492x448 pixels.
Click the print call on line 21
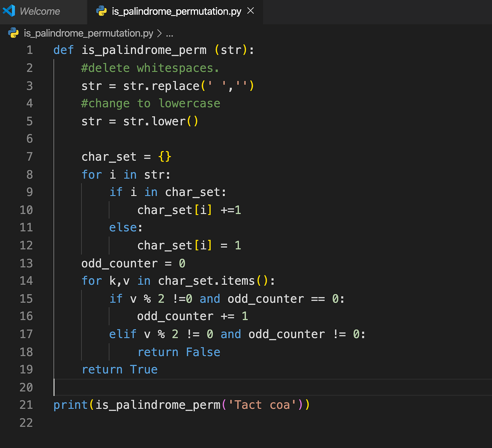pos(70,405)
